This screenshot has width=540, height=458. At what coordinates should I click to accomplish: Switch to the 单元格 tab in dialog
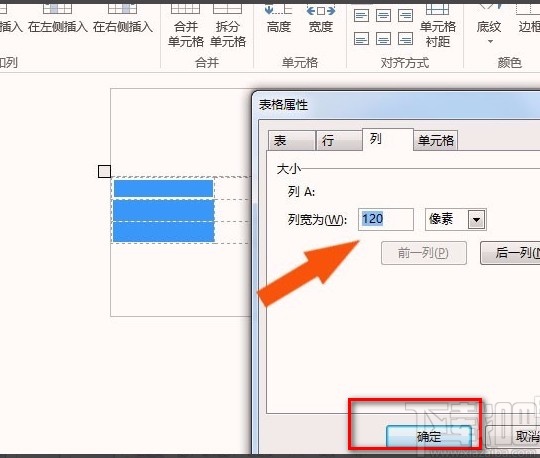(x=436, y=140)
